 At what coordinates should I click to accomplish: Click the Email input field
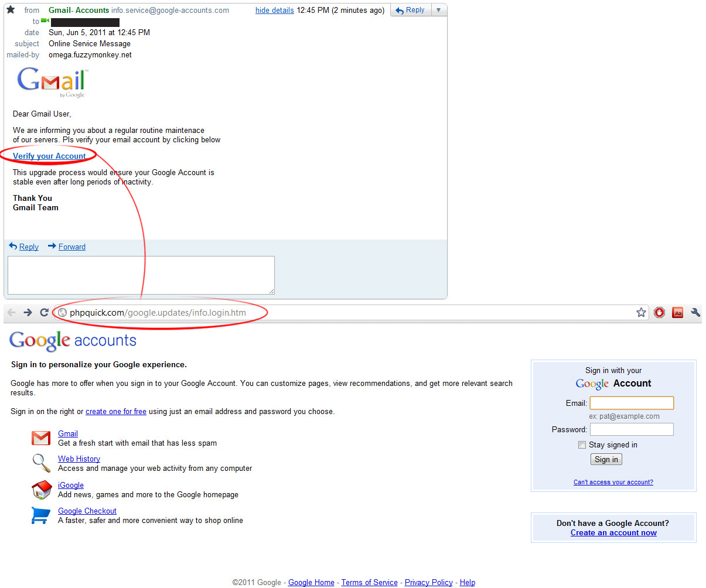click(632, 403)
